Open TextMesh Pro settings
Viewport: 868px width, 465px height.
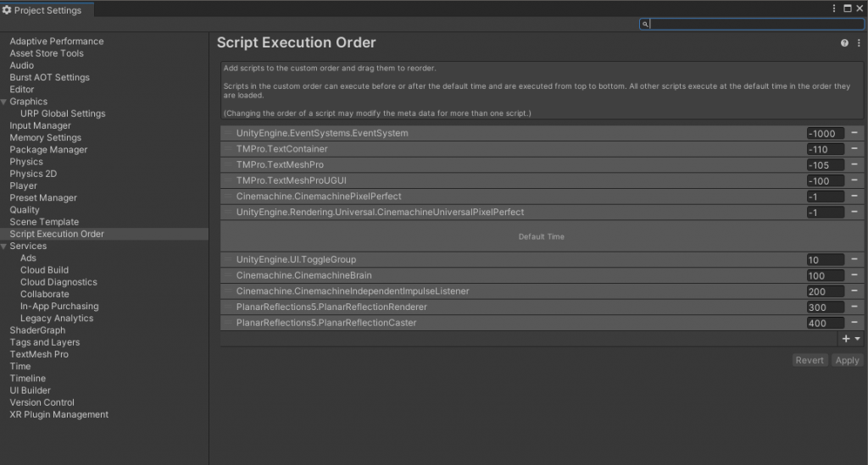point(39,354)
